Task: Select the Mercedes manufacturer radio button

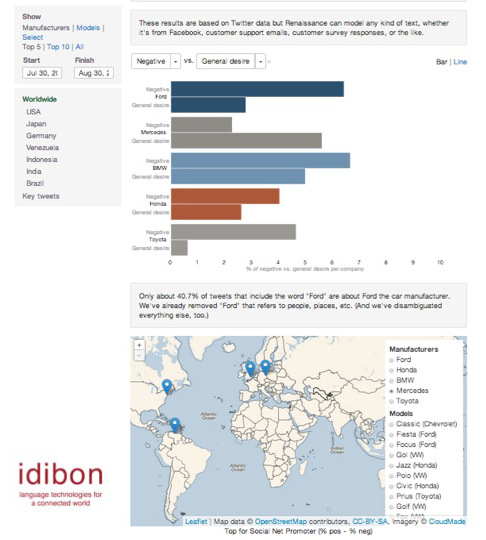Action: pyautogui.click(x=391, y=391)
